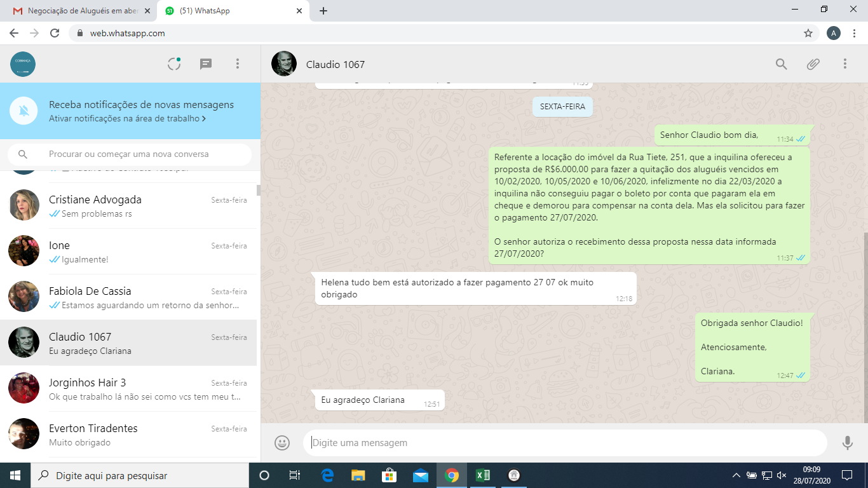Image resolution: width=868 pixels, height=488 pixels.
Task: Click the chat list scrollbar
Action: coord(258,191)
